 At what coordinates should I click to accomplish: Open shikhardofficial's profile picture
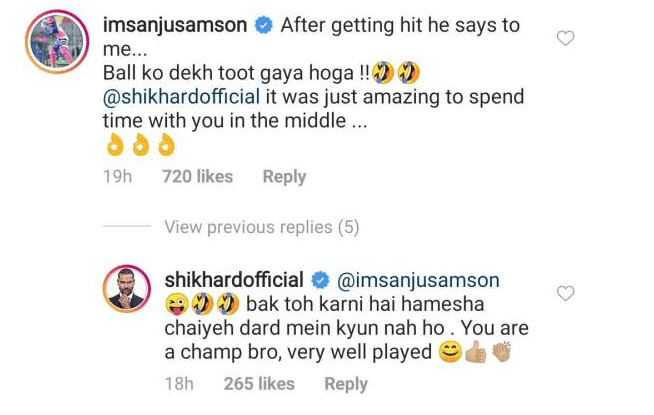click(x=127, y=289)
